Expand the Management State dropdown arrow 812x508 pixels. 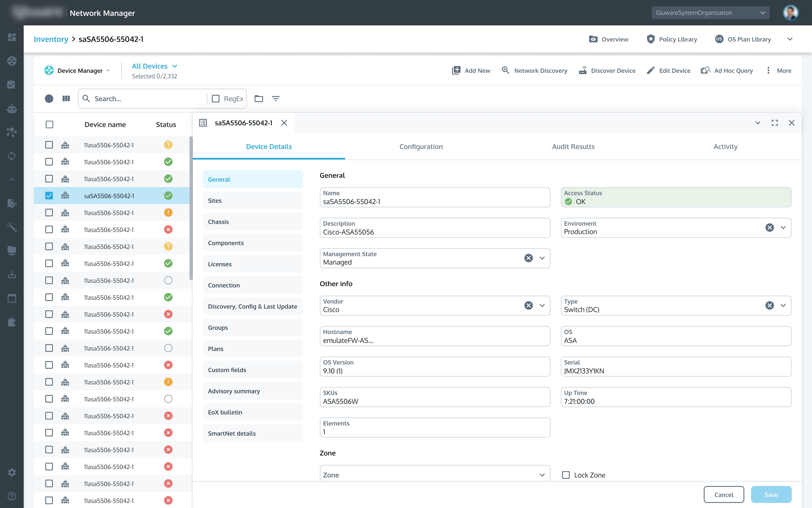tap(542, 258)
